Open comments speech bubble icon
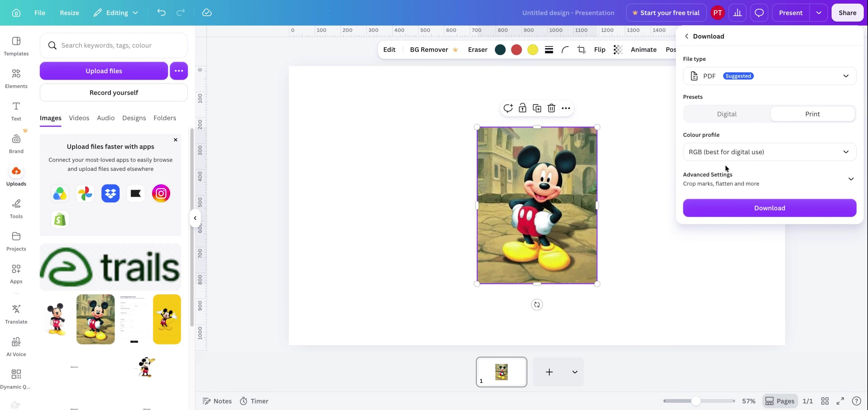This screenshot has height=410, width=868. pyautogui.click(x=759, y=13)
